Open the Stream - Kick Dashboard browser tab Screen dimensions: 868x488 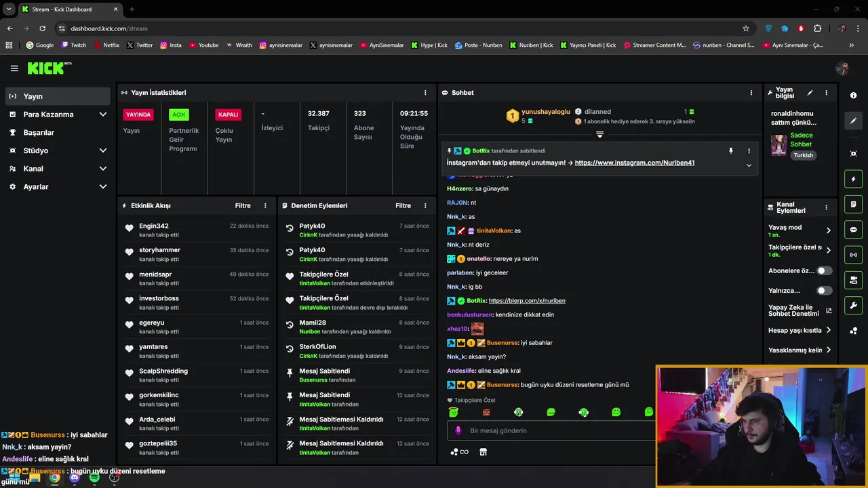coord(69,9)
